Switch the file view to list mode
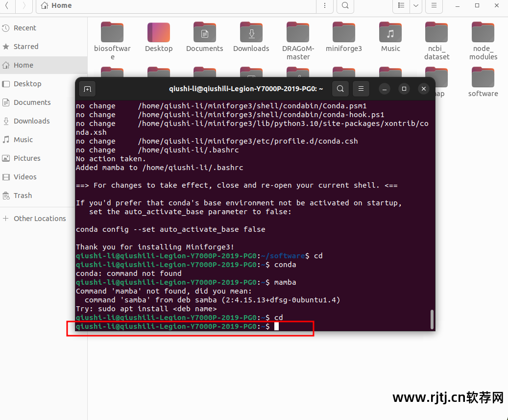The height and width of the screenshot is (420, 508). tap(401, 6)
